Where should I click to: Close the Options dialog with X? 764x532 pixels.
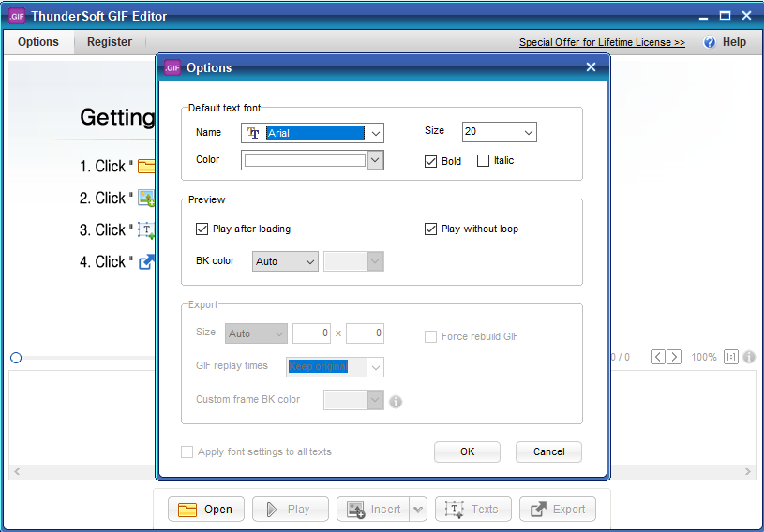(591, 67)
